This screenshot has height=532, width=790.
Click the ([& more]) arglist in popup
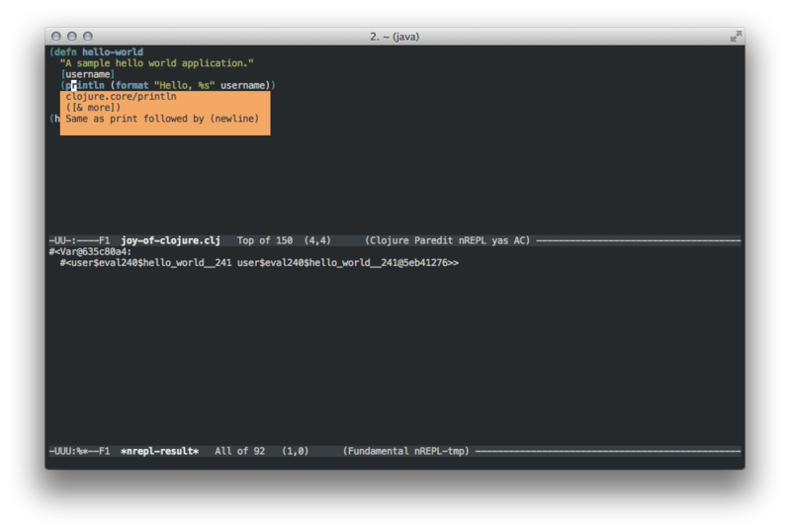[93, 108]
